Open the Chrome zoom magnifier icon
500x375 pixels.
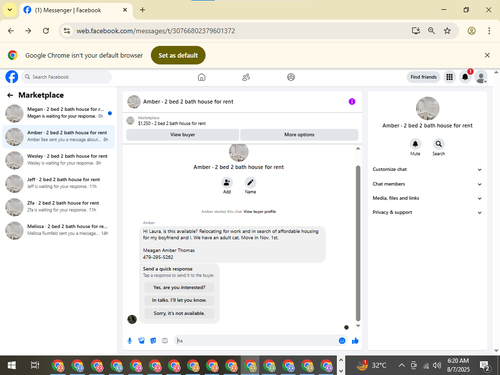431,31
